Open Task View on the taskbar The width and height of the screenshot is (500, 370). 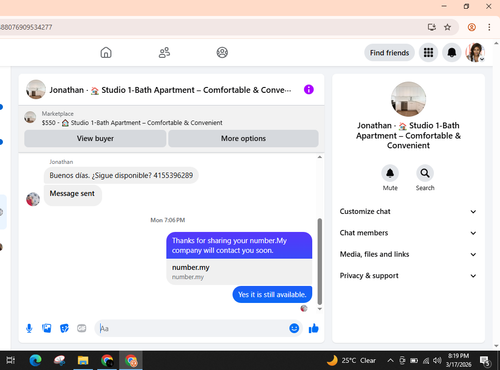11,360
